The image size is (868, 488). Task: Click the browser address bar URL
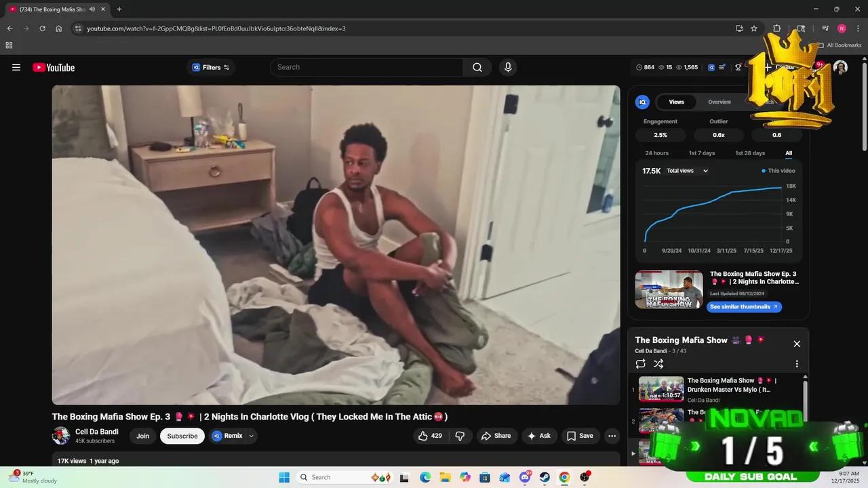click(216, 28)
